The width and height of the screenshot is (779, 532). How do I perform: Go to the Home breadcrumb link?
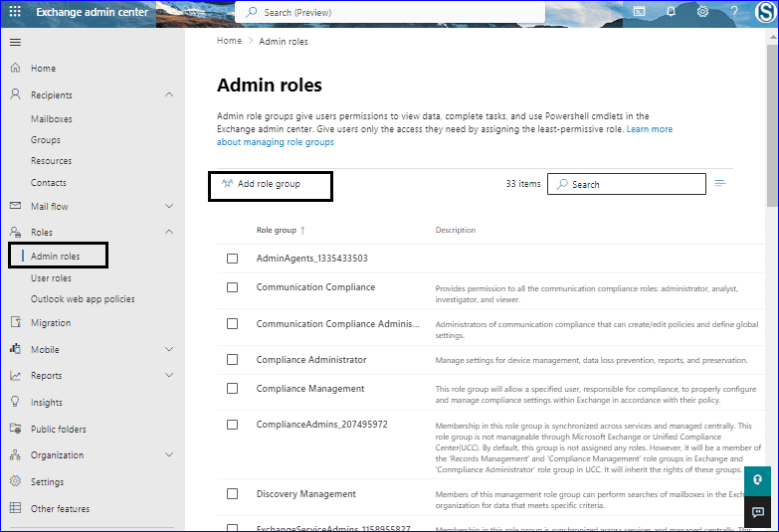tap(229, 41)
